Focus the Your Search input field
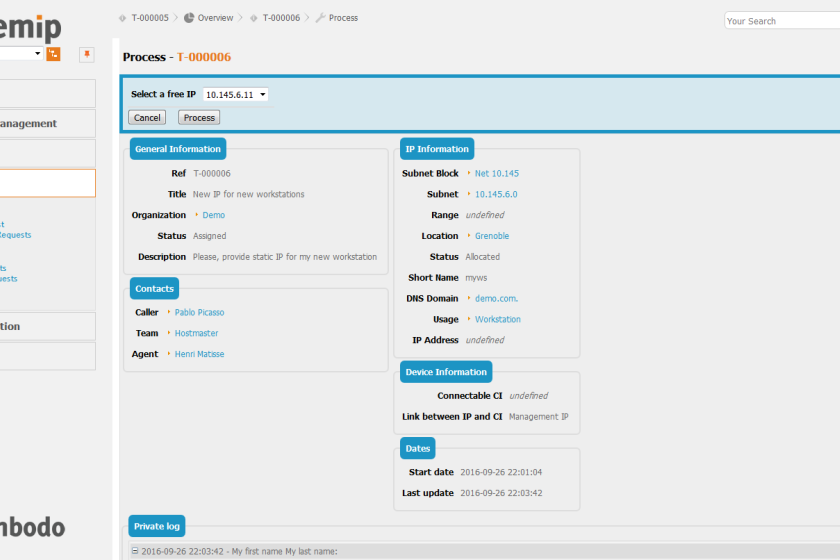Image resolution: width=840 pixels, height=560 pixels. (x=782, y=21)
